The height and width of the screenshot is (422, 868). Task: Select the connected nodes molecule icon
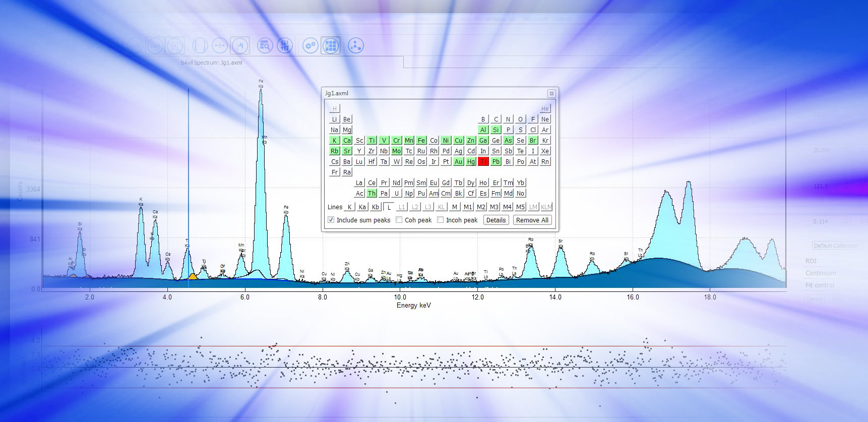[x=355, y=46]
